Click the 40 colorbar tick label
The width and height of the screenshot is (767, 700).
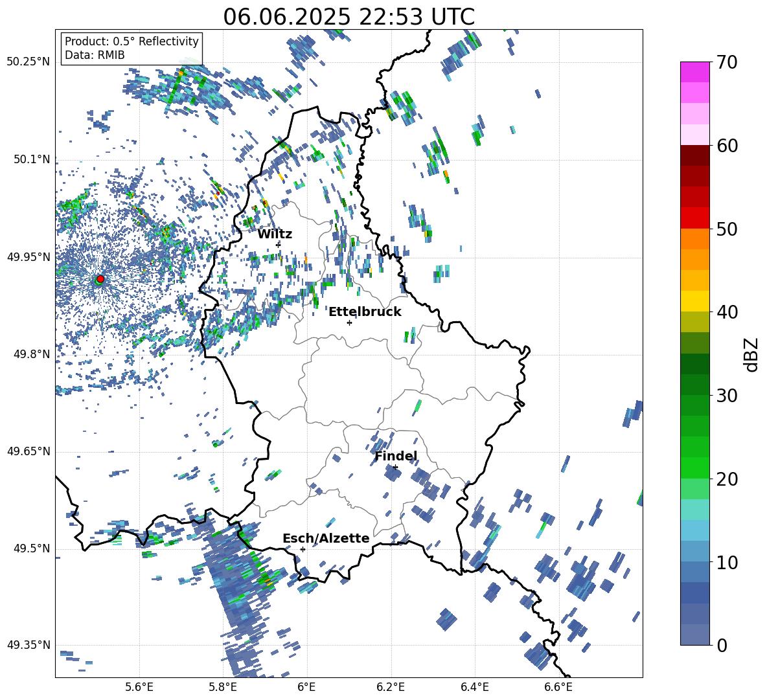(726, 312)
